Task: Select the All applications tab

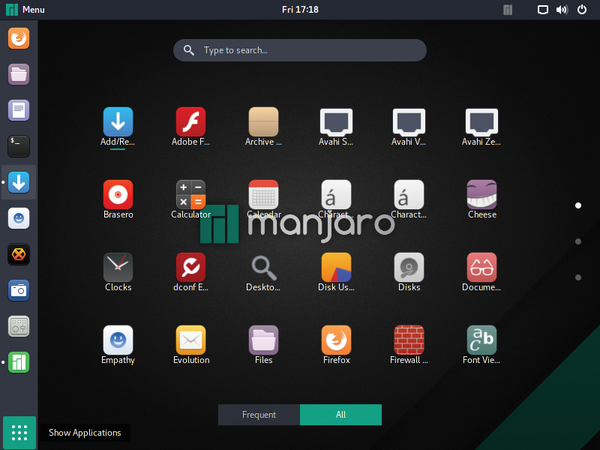Action: pos(341,414)
